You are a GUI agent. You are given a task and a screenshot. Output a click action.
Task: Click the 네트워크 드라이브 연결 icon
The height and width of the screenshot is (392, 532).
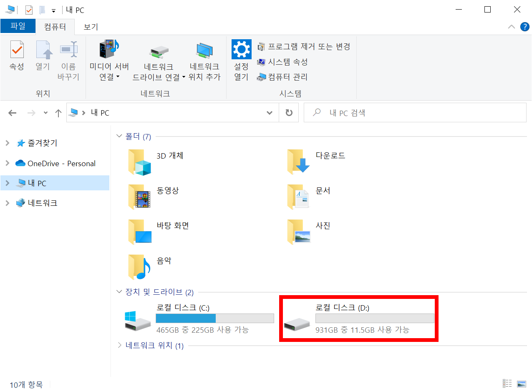point(159,51)
